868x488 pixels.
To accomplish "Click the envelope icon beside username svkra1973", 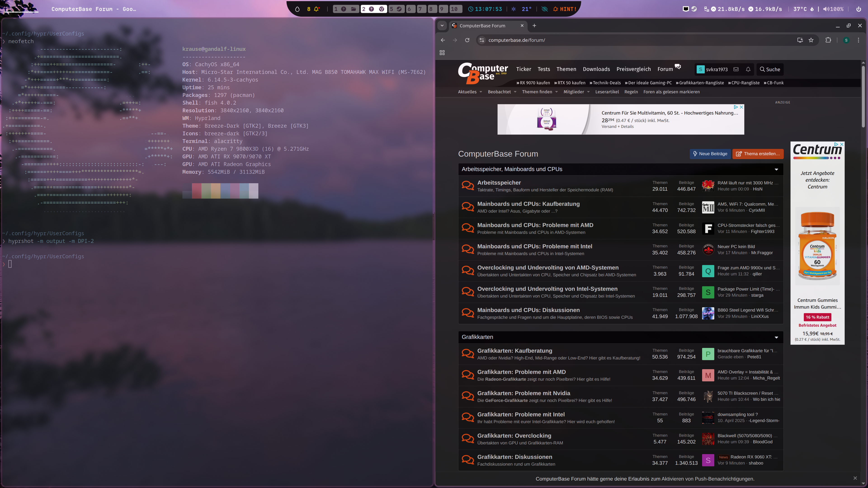I will pos(736,69).
